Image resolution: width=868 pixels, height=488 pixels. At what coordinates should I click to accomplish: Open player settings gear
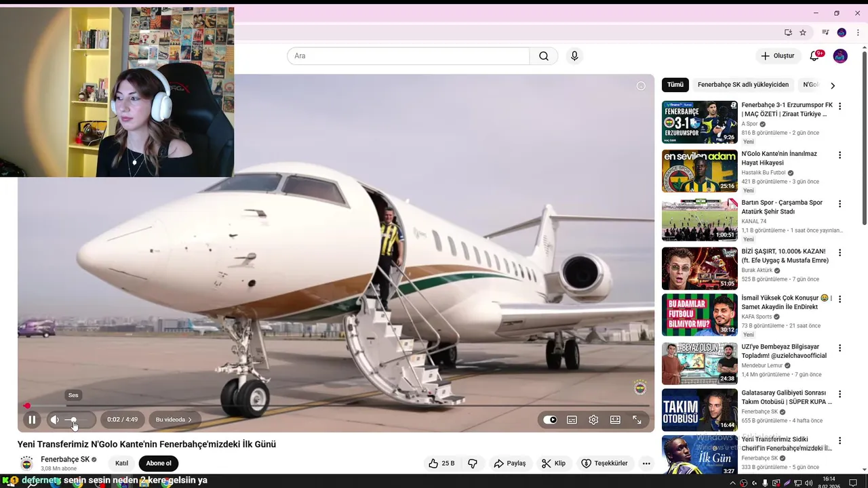coord(593,420)
